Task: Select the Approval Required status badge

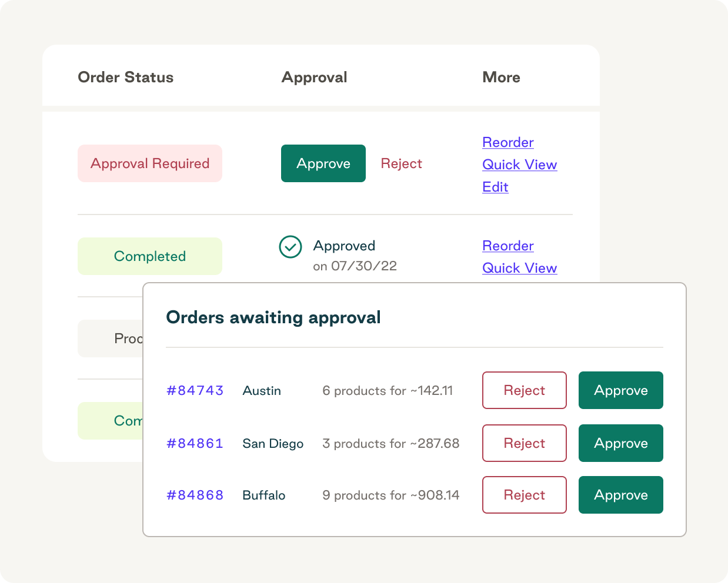Action: (x=150, y=163)
